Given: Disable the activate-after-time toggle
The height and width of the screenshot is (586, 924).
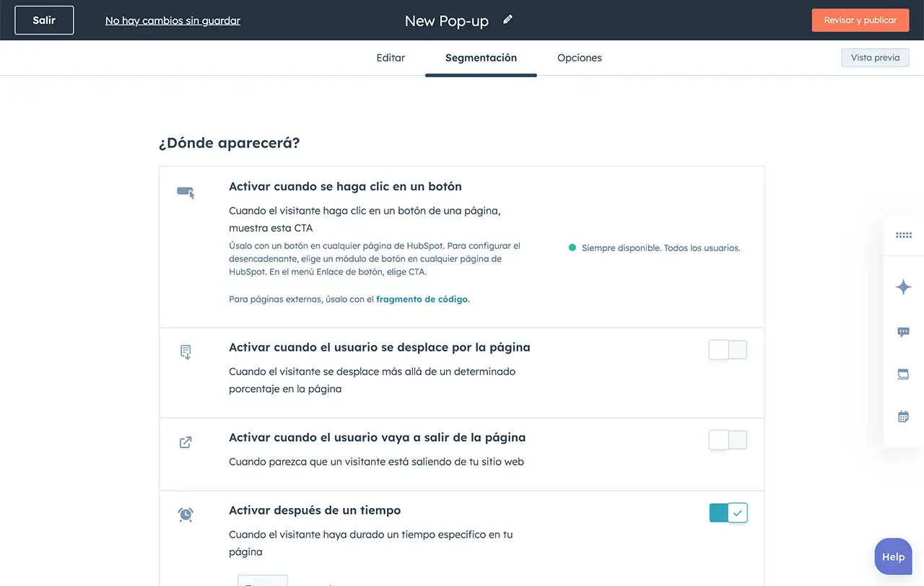Looking at the screenshot, I should [x=728, y=513].
